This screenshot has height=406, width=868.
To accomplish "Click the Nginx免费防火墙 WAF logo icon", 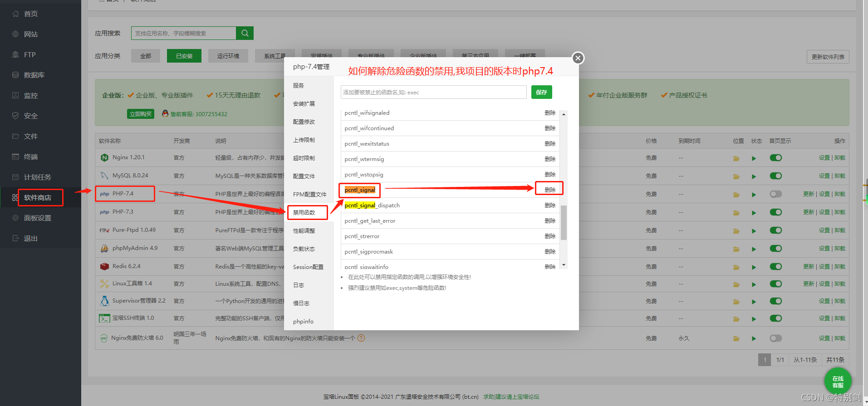I will [104, 338].
